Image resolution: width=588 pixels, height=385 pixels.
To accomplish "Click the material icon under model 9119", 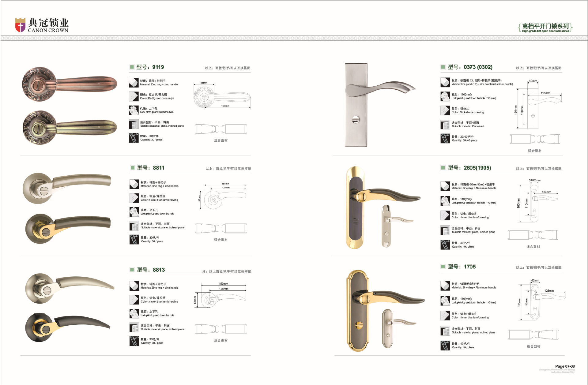I will [134, 83].
